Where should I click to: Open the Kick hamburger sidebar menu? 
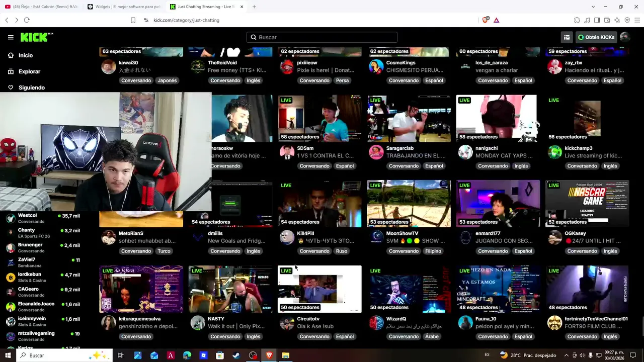11,37
